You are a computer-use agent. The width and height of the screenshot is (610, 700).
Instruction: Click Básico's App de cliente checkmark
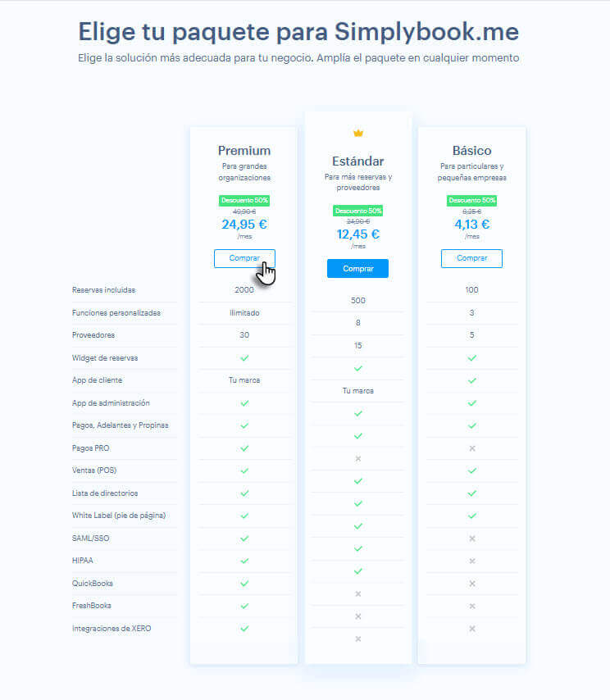point(471,380)
